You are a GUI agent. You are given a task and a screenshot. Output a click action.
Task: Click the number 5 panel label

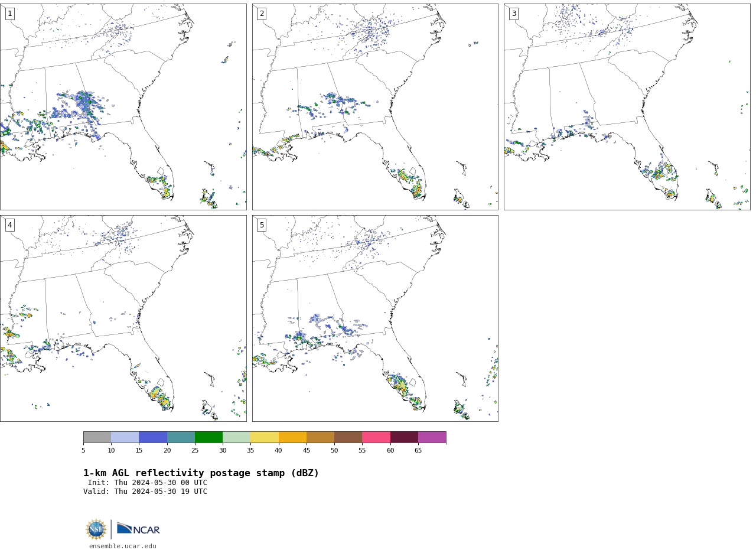tap(262, 225)
